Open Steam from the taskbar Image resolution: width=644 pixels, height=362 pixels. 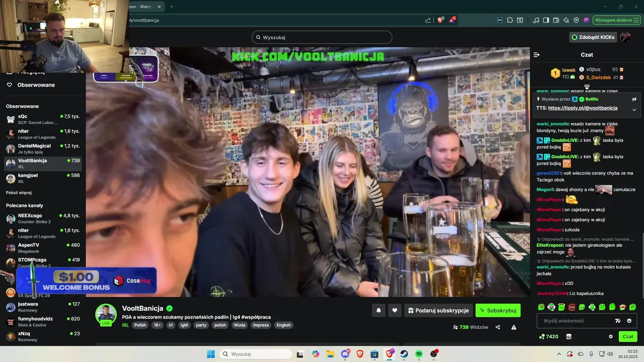point(404,354)
